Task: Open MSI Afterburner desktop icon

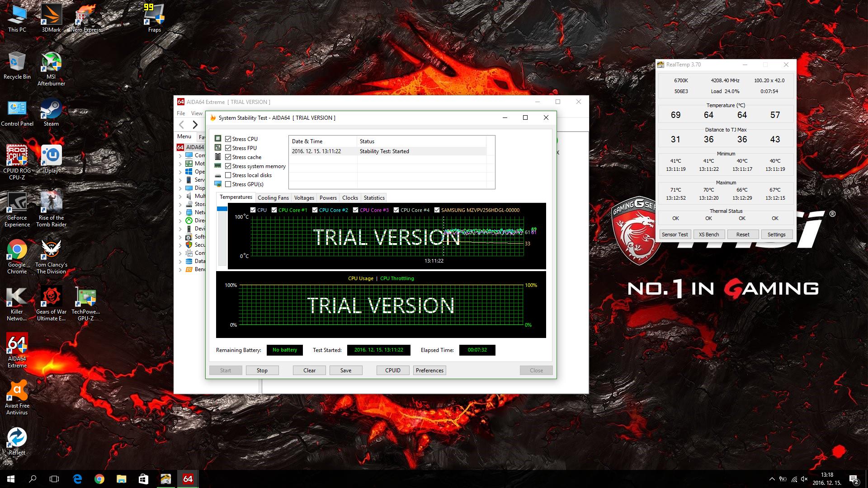Action: tap(51, 69)
